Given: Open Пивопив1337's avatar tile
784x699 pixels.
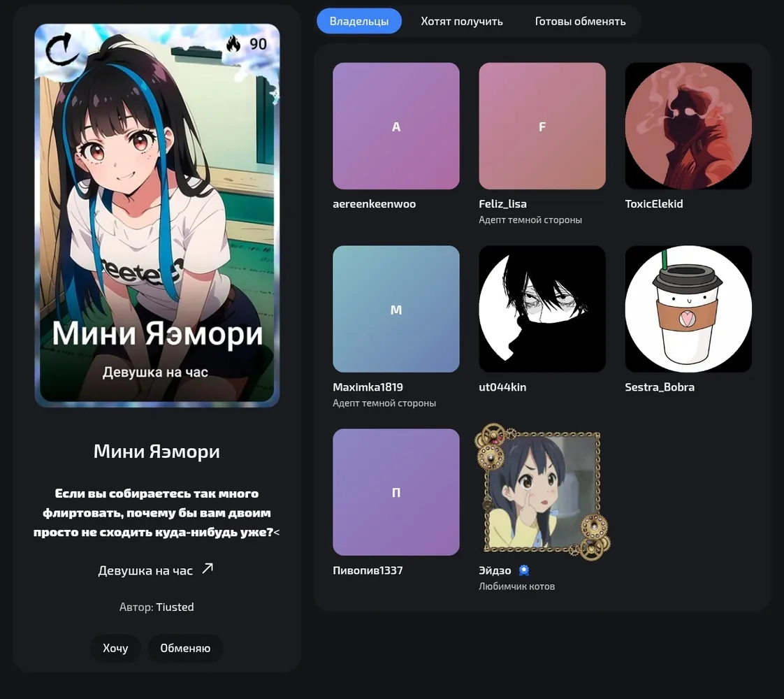Looking at the screenshot, I should pyautogui.click(x=396, y=492).
